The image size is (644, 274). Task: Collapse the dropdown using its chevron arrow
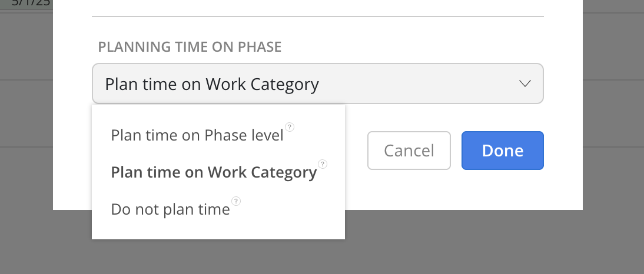(525, 83)
